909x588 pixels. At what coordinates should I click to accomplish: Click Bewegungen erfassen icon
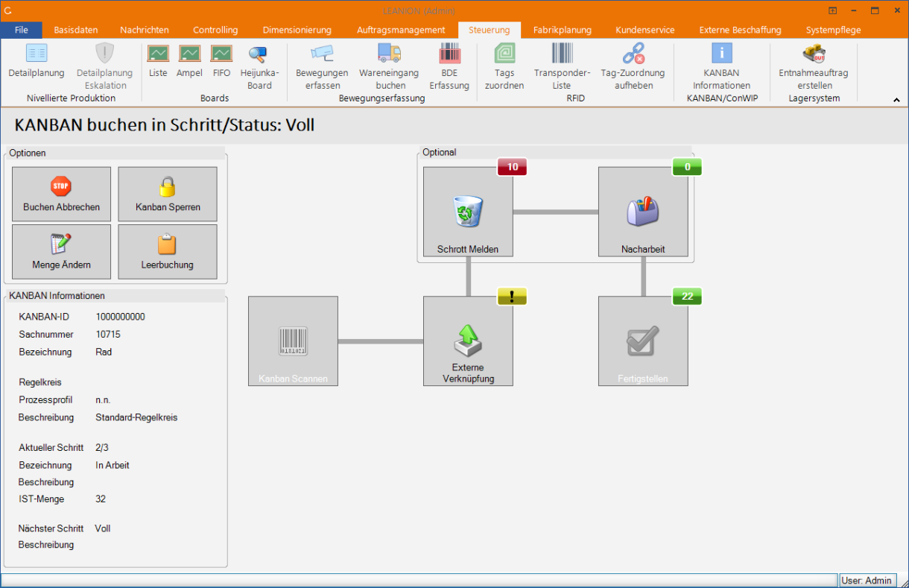pos(322,54)
